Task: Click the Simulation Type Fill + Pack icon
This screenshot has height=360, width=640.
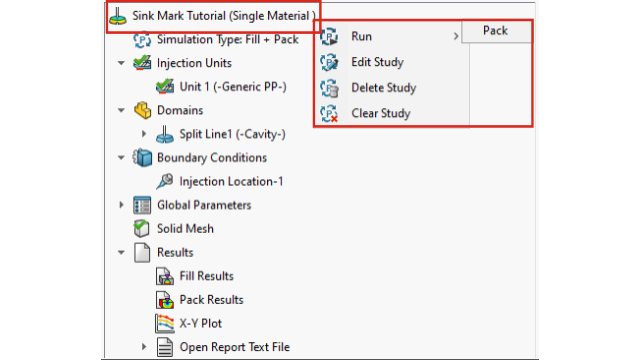Action: click(x=142, y=40)
